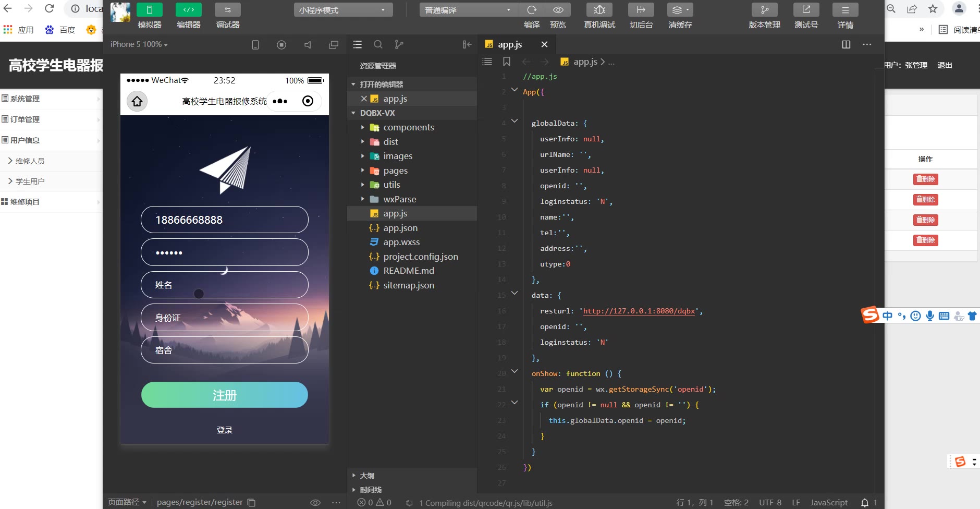980x509 pixels.
Task: Open version management icon
Action: tap(764, 10)
